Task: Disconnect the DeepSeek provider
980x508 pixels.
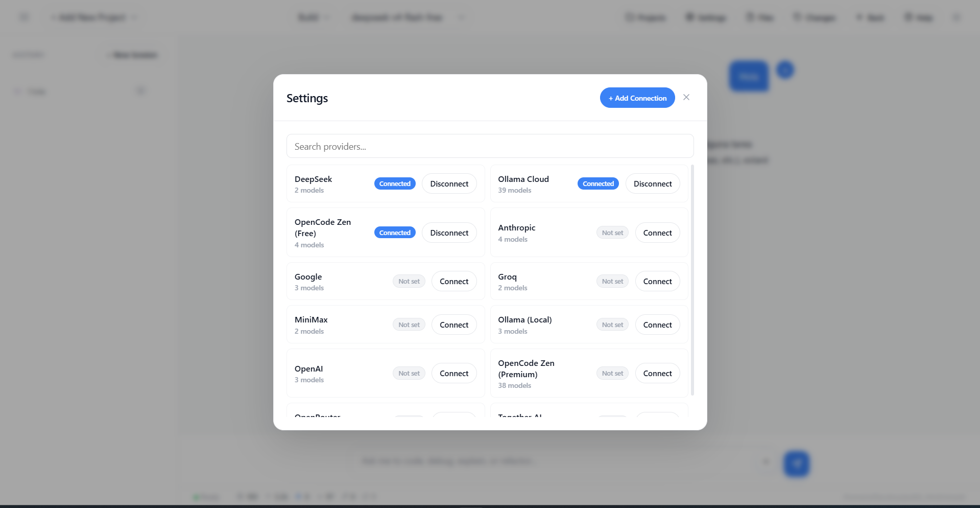Action: (449, 183)
